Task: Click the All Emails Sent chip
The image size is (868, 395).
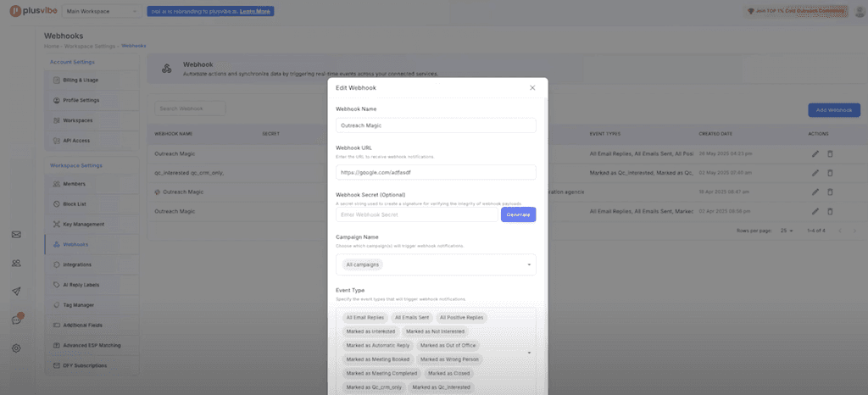Action: pyautogui.click(x=412, y=318)
